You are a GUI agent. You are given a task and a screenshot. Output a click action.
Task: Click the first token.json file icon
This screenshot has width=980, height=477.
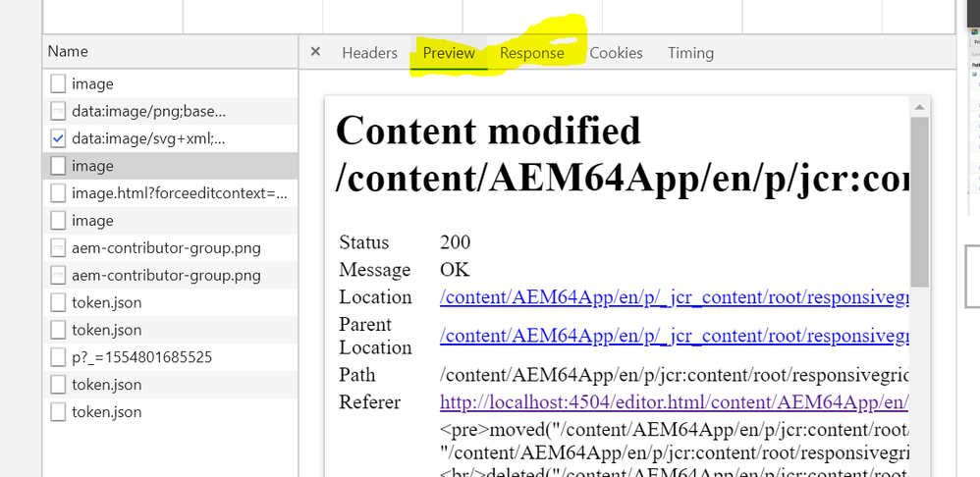[x=58, y=303]
